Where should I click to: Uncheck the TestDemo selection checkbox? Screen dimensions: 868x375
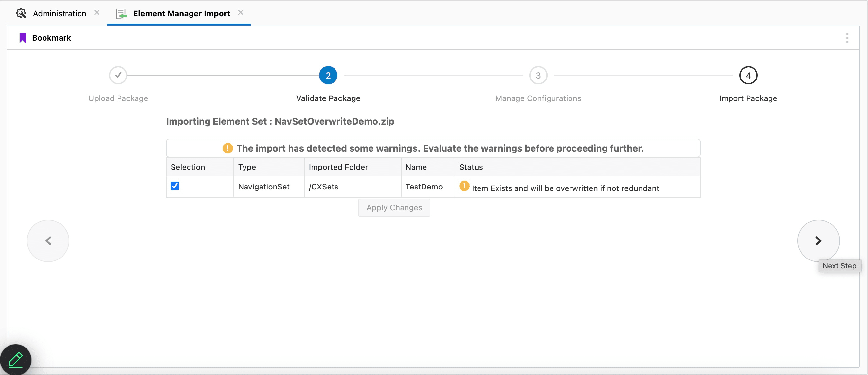174,186
